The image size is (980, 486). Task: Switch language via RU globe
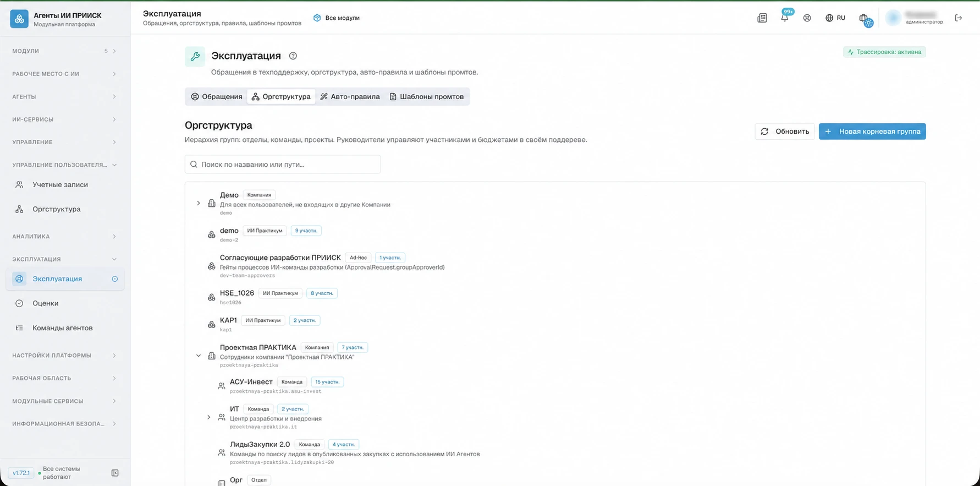tap(835, 18)
